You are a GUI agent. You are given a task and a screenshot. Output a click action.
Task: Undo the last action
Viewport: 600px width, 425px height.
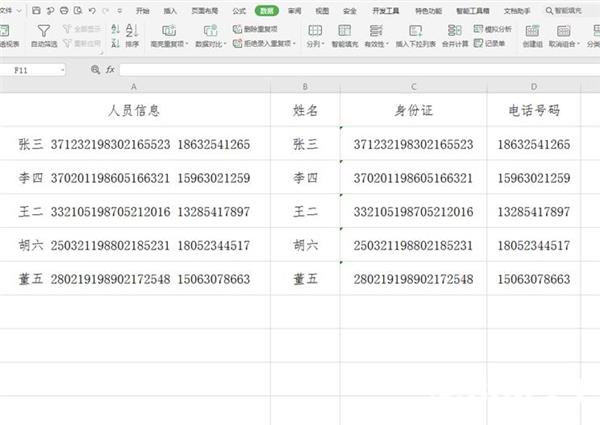92,11
